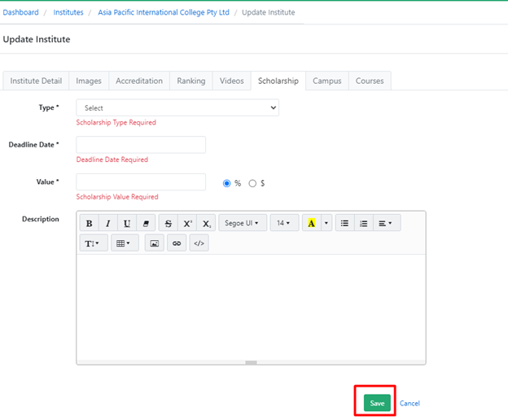Apply italic formatting in the editor
Screen dimensions: 508x420
point(108,223)
